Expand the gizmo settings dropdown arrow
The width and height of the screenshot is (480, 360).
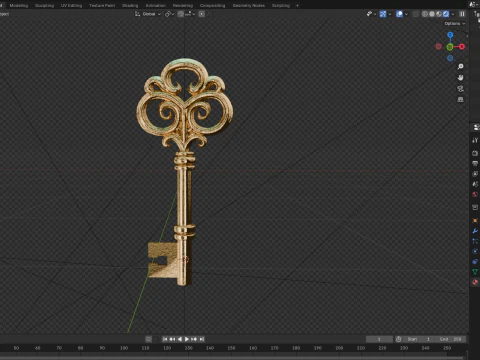pyautogui.click(x=390, y=14)
